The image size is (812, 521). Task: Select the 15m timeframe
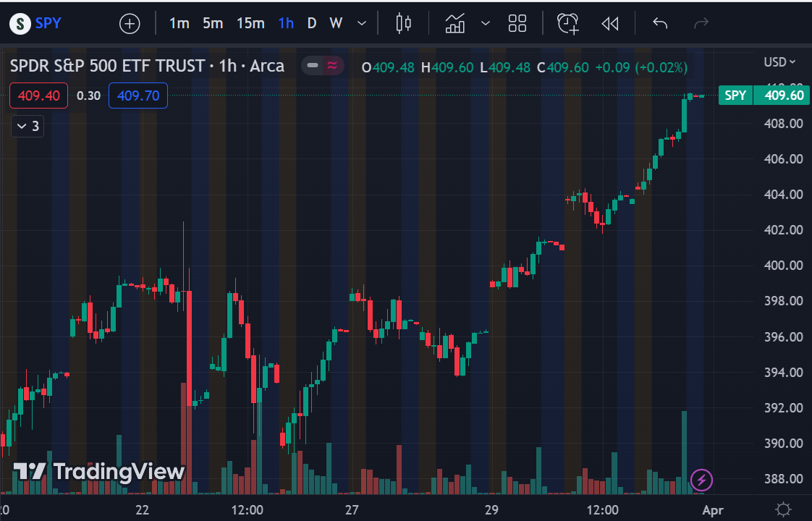pyautogui.click(x=250, y=23)
